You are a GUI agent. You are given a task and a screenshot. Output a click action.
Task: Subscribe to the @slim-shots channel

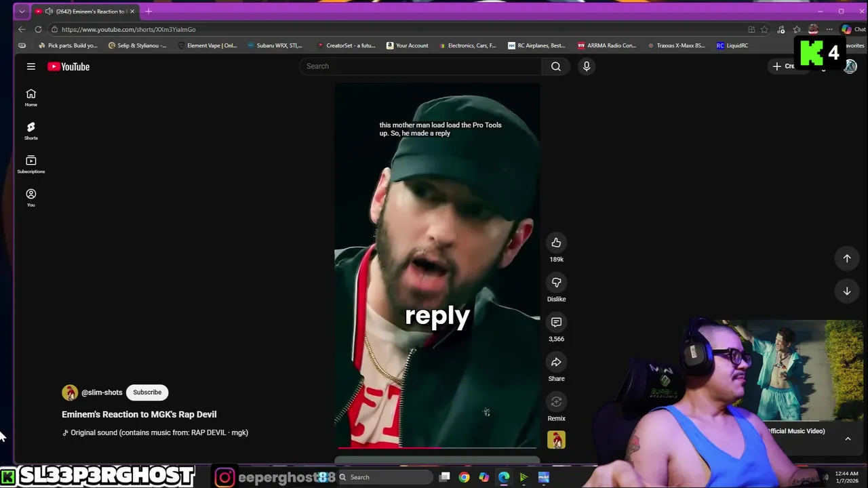point(147,392)
